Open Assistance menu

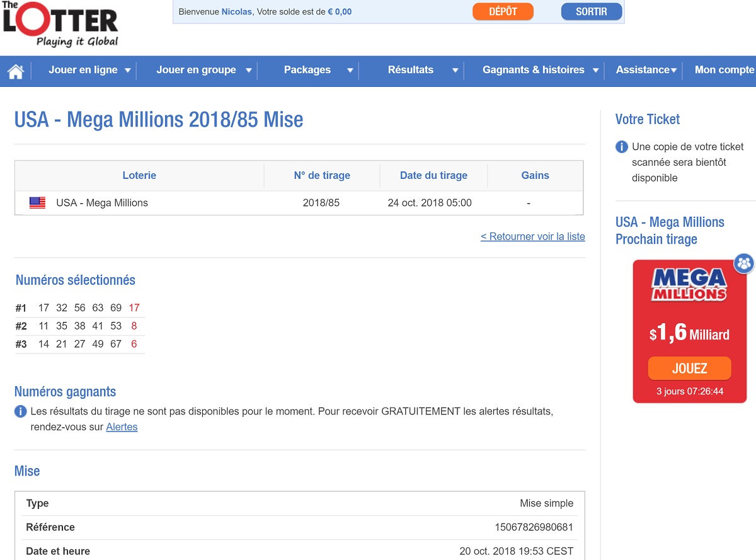643,70
